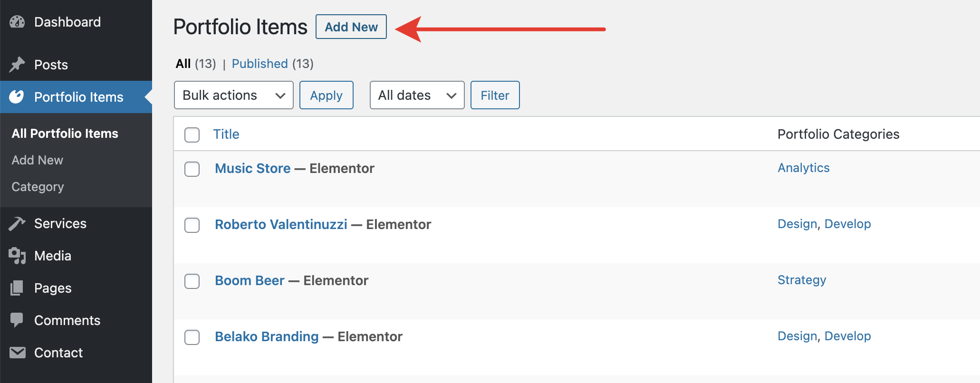The height and width of the screenshot is (383, 980).
Task: Open the Bulk actions dropdown
Action: point(233,96)
